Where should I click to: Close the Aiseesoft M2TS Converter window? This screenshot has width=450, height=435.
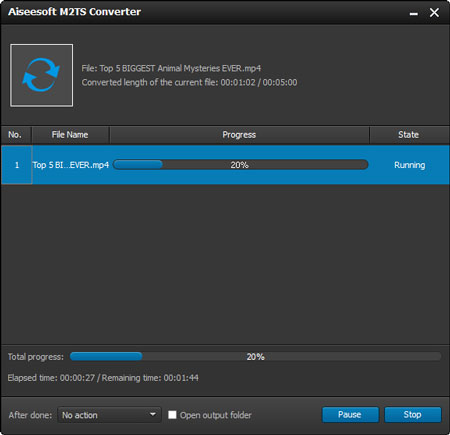pos(434,13)
